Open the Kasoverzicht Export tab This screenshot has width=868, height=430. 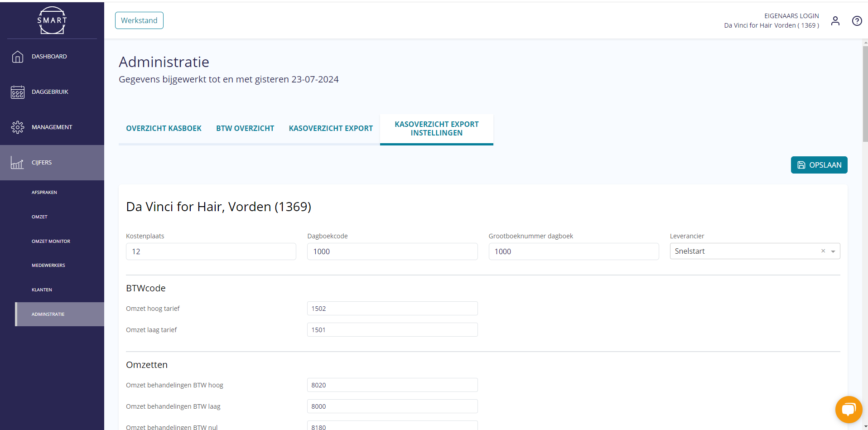[x=331, y=129]
